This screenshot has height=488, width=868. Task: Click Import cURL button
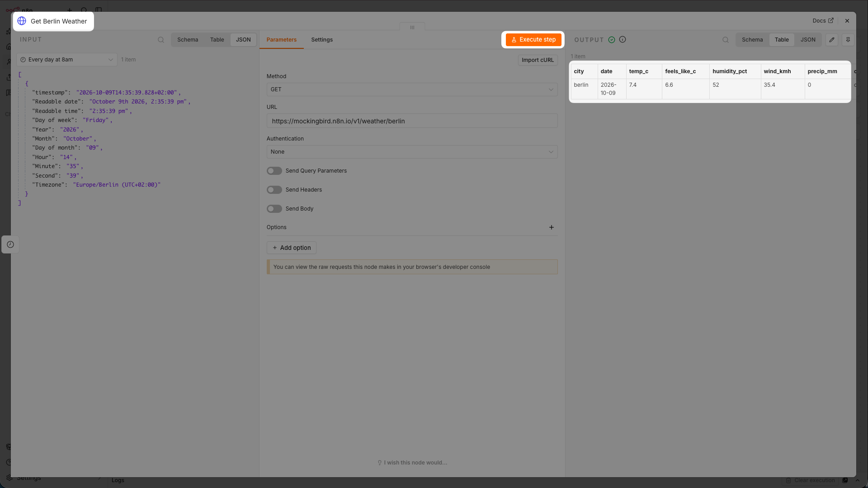pyautogui.click(x=538, y=60)
